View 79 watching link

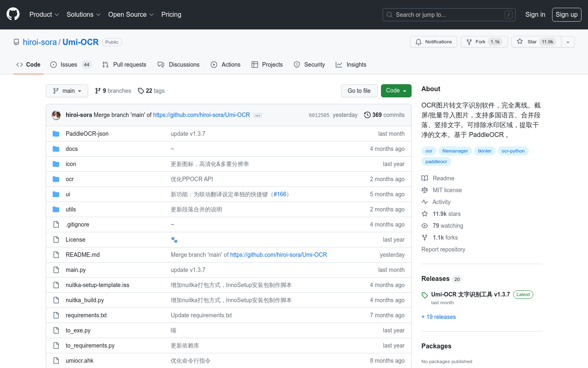tap(442, 226)
